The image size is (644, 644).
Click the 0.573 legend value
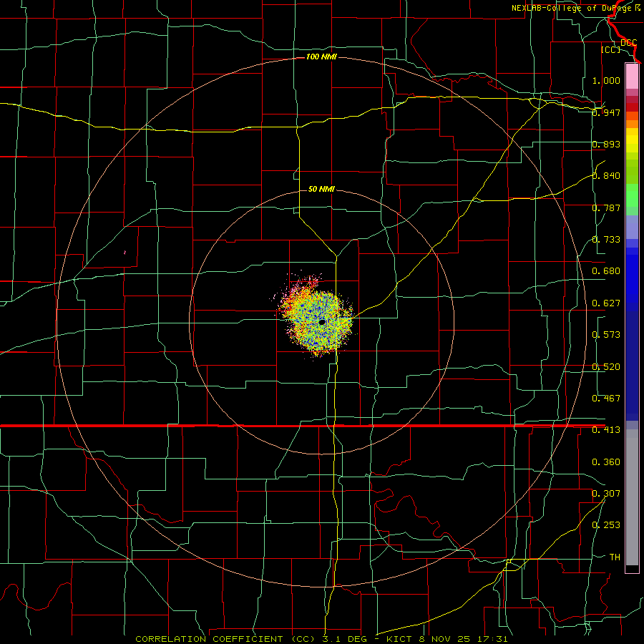pyautogui.click(x=606, y=335)
